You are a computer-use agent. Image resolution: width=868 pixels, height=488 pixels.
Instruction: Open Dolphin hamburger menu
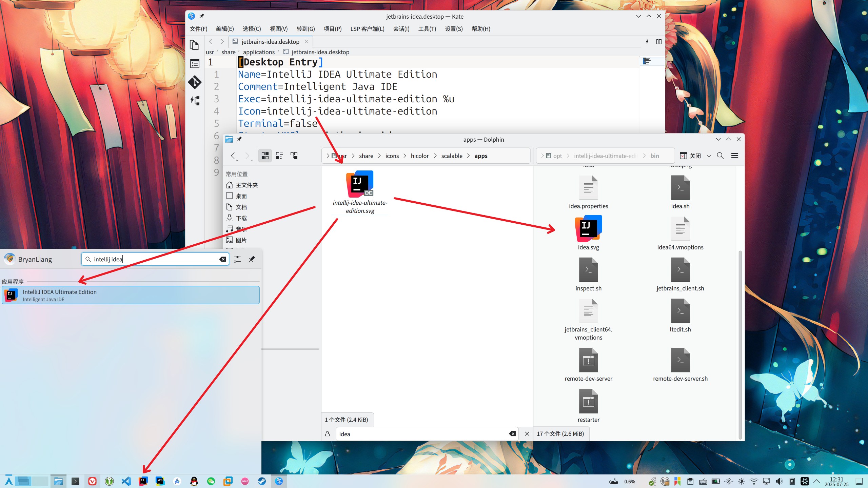(x=735, y=156)
